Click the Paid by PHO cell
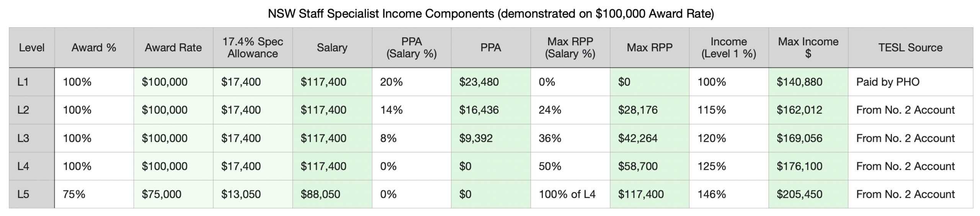This screenshot has height=216, width=980. (887, 82)
